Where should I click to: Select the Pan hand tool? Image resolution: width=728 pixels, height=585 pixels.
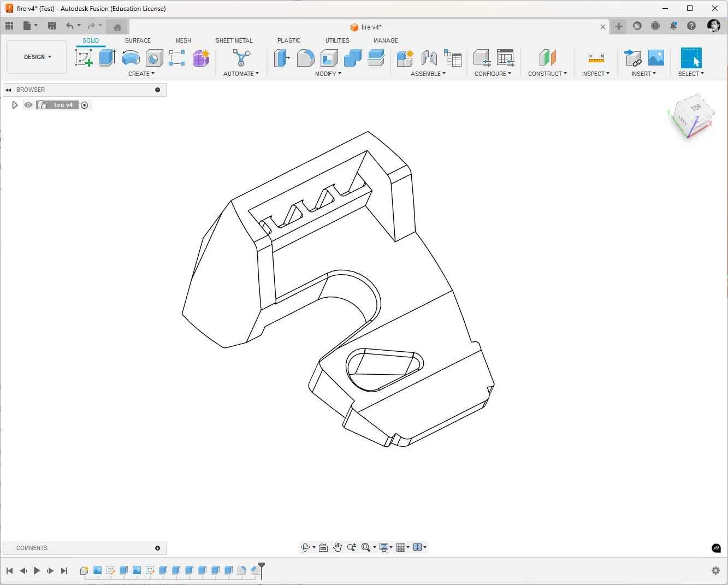click(338, 547)
